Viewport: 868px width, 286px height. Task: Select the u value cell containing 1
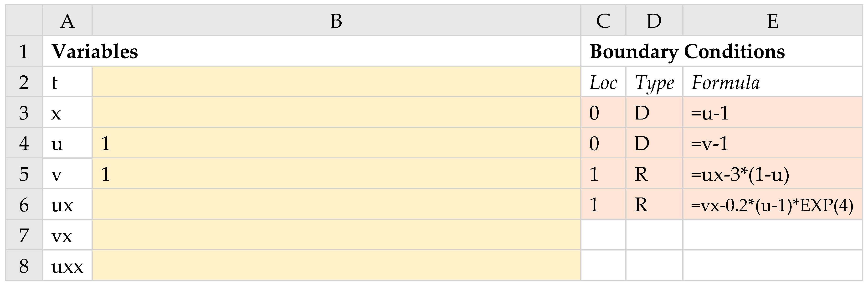336,143
